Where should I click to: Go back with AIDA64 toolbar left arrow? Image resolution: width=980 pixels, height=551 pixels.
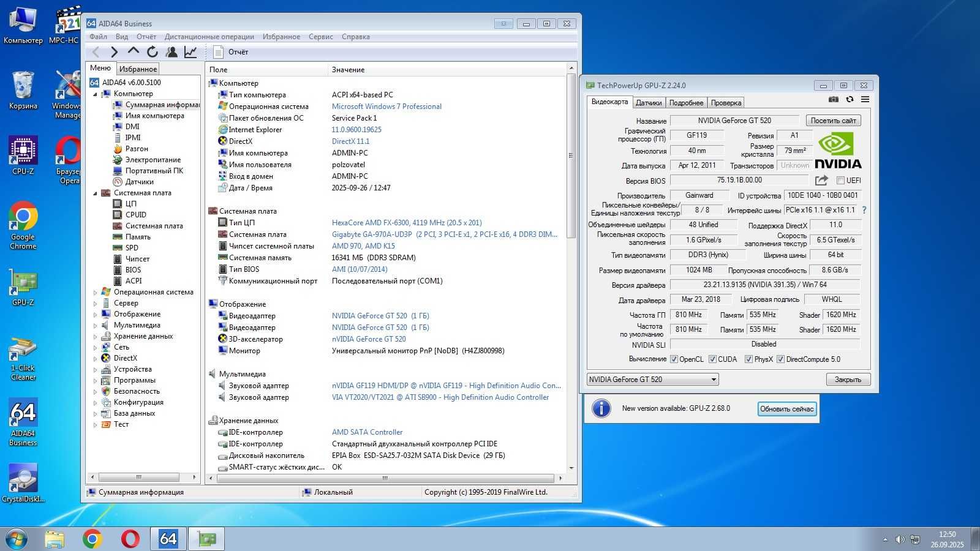pos(96,52)
